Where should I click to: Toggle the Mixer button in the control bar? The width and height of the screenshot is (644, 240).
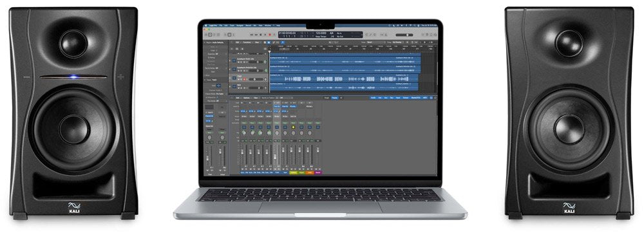click(229, 35)
